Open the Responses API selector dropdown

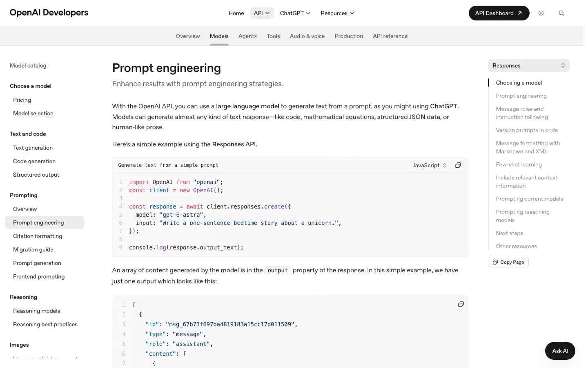[529, 65]
